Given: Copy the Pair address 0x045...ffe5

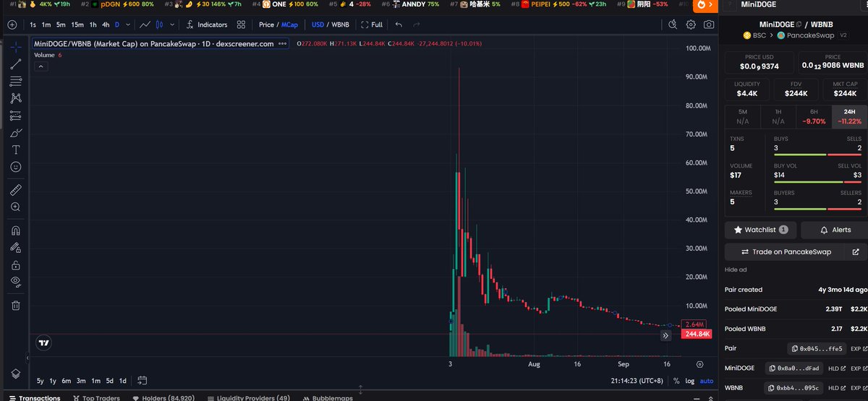Looking at the screenshot, I should [817, 348].
